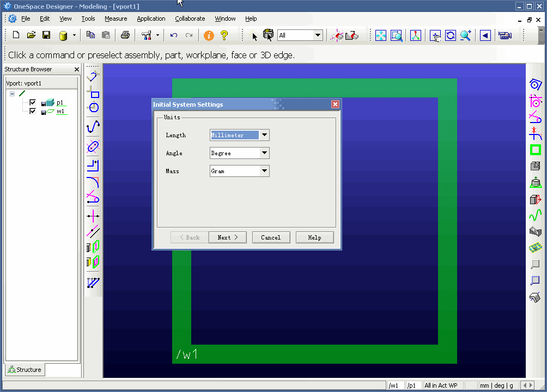The width and height of the screenshot is (547, 392).
Task: Activate the arrow select cursor tool
Action: tap(254, 35)
